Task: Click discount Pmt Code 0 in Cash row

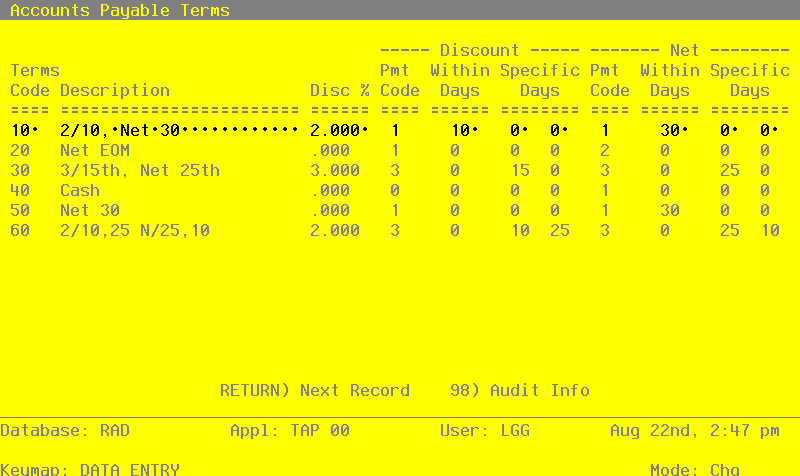Action: coord(394,190)
